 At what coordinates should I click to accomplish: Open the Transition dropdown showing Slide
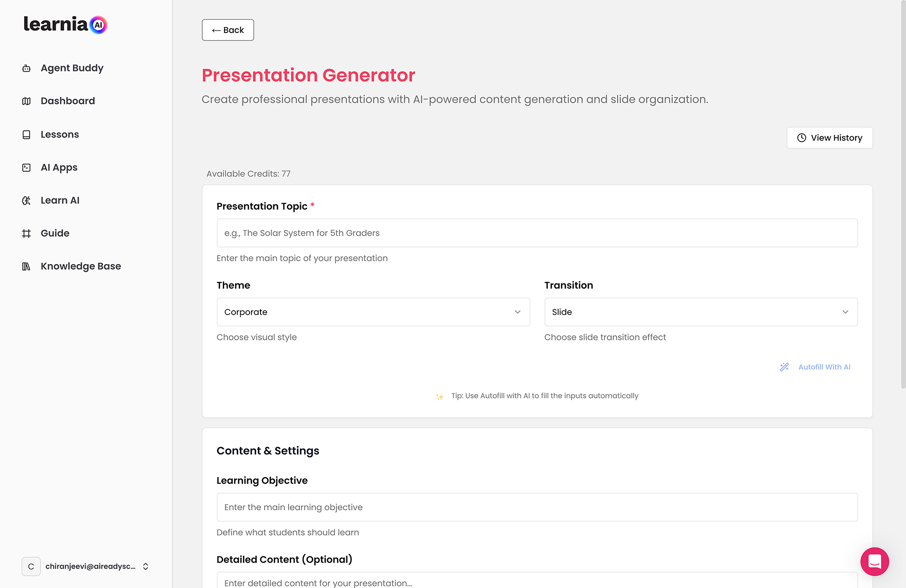(x=701, y=312)
